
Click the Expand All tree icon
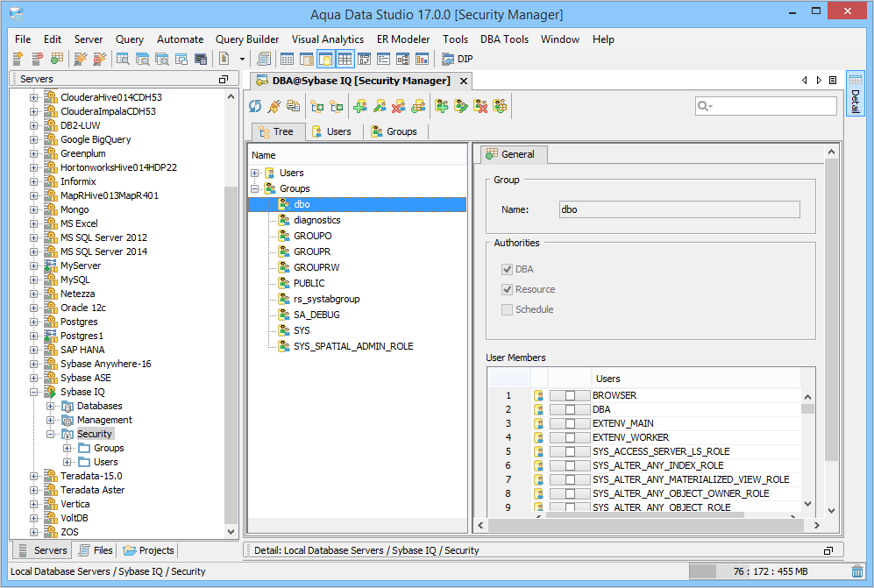(x=316, y=106)
